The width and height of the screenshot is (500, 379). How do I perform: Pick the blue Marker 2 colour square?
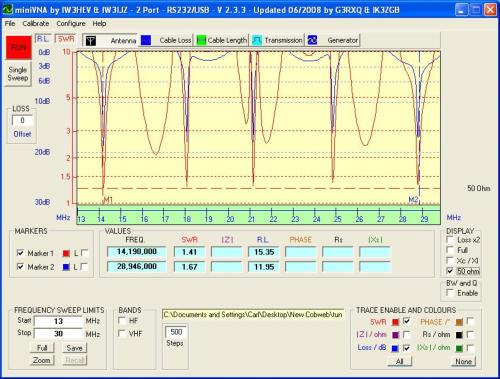coord(66,267)
